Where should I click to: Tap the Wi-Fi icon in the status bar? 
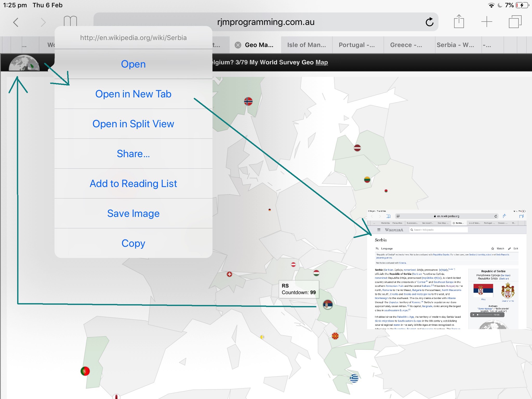coord(491,5)
